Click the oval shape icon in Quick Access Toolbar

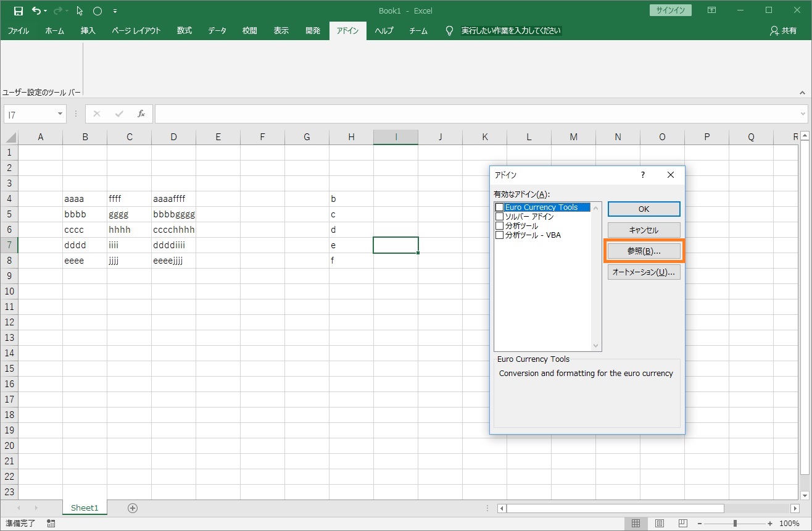click(x=97, y=11)
